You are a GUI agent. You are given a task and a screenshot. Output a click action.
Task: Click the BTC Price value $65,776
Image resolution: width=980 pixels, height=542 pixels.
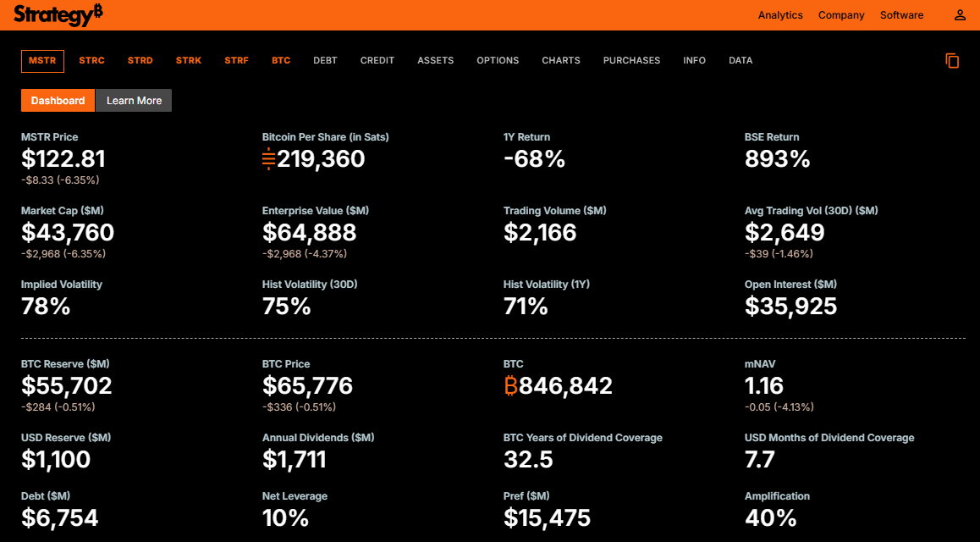(307, 385)
